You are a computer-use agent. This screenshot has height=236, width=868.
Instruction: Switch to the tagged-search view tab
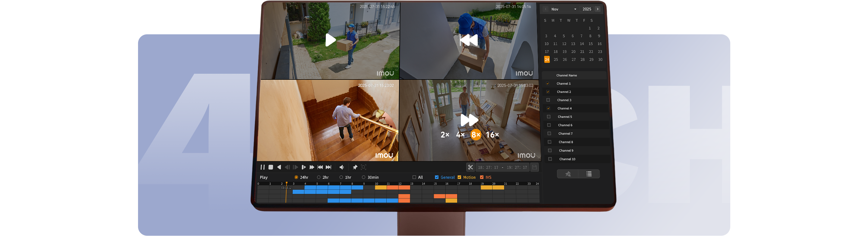coord(568,174)
